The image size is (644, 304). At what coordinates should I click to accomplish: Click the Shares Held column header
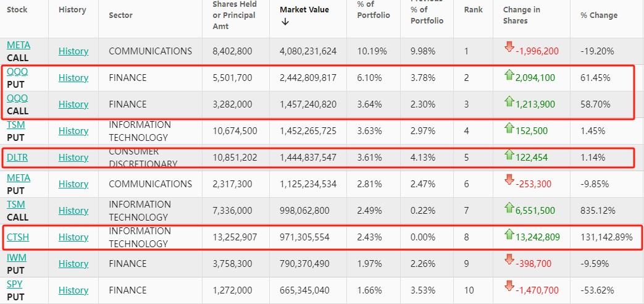234,15
